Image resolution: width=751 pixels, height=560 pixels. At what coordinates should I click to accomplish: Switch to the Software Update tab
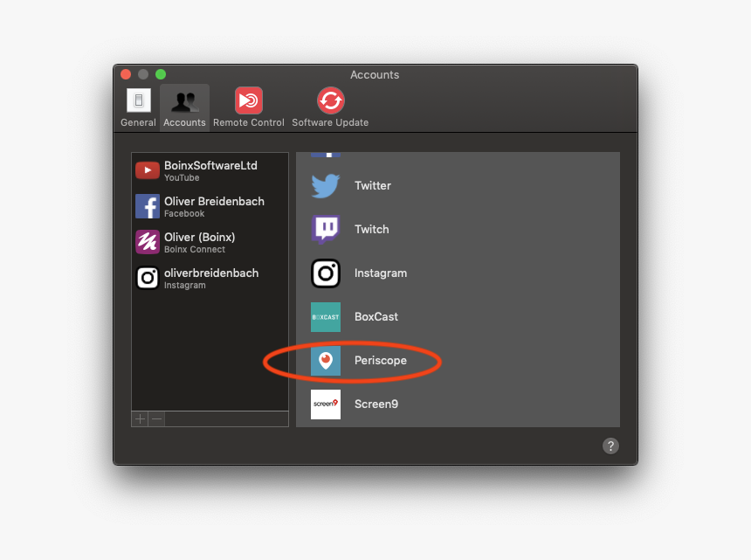point(330,107)
